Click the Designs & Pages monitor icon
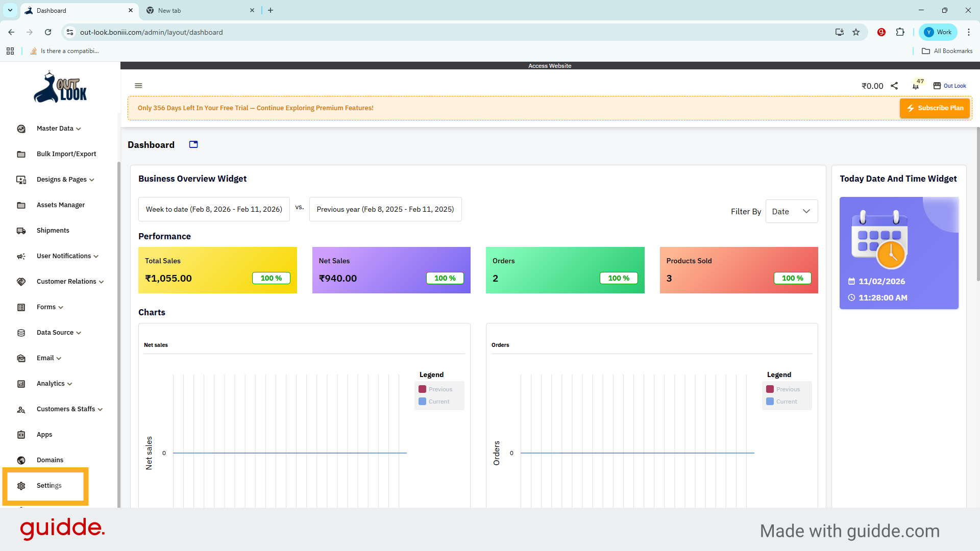 click(21, 180)
